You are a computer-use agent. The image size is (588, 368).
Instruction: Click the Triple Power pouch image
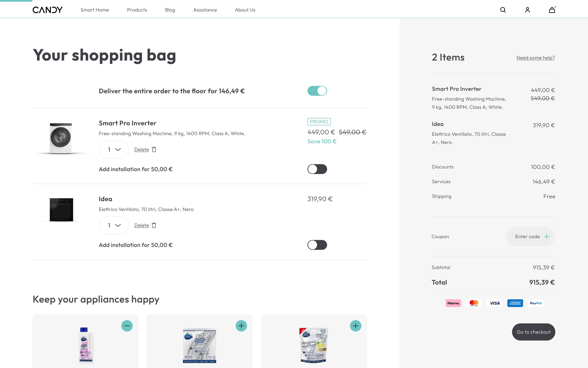[x=314, y=345]
